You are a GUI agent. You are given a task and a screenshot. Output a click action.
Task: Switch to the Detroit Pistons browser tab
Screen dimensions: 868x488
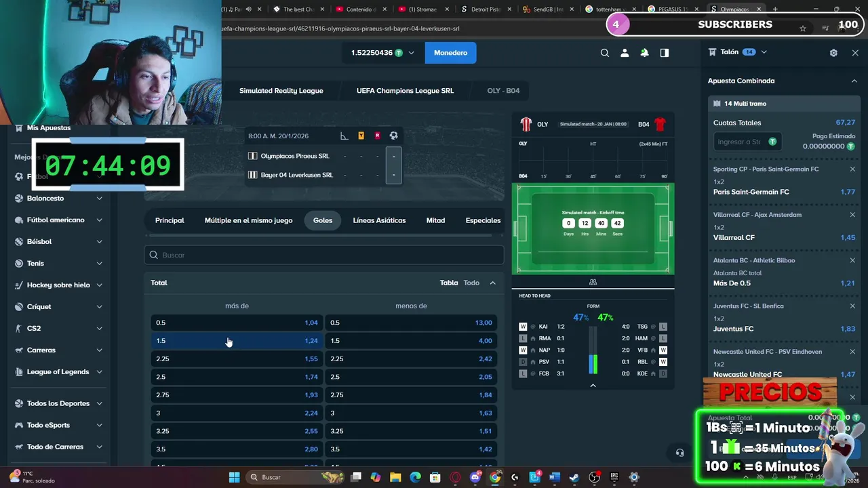(484, 9)
